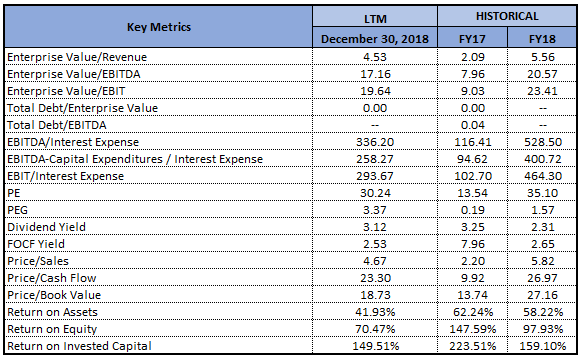The image size is (582, 361).
Task: Select the Total Debt/EBITDA FY17 value 0.04
Action: (x=473, y=125)
